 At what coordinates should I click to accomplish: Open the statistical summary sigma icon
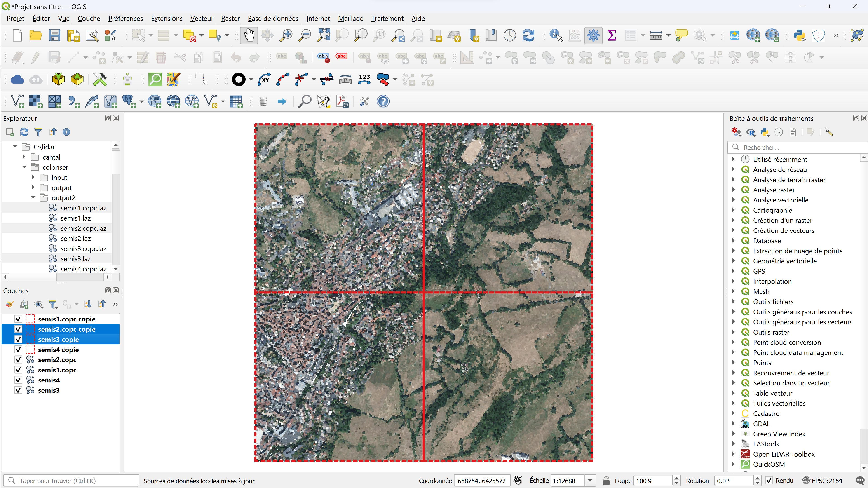(x=612, y=35)
